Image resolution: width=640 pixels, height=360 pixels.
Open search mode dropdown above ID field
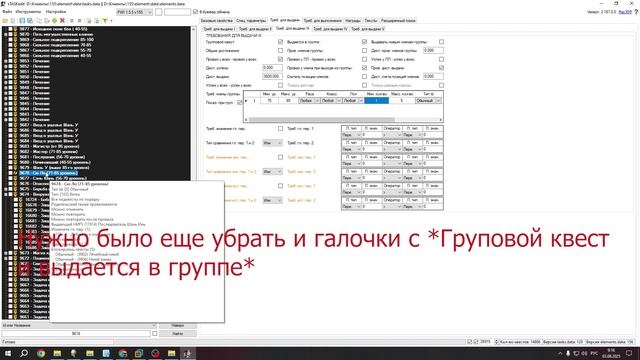tap(79, 325)
